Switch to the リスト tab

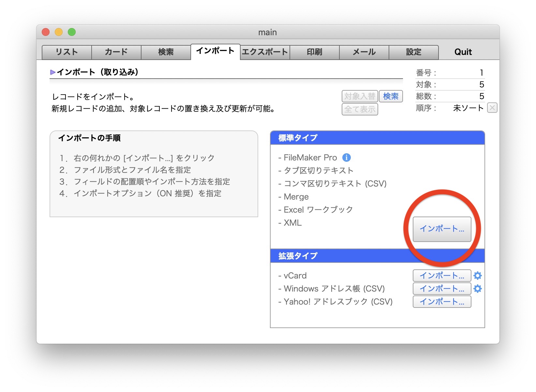pos(67,52)
